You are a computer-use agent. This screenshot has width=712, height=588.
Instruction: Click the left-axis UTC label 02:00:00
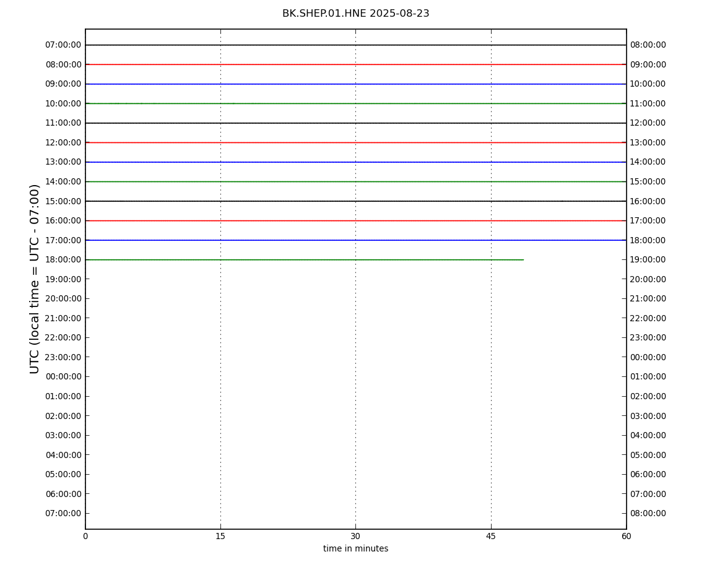click(x=63, y=416)
